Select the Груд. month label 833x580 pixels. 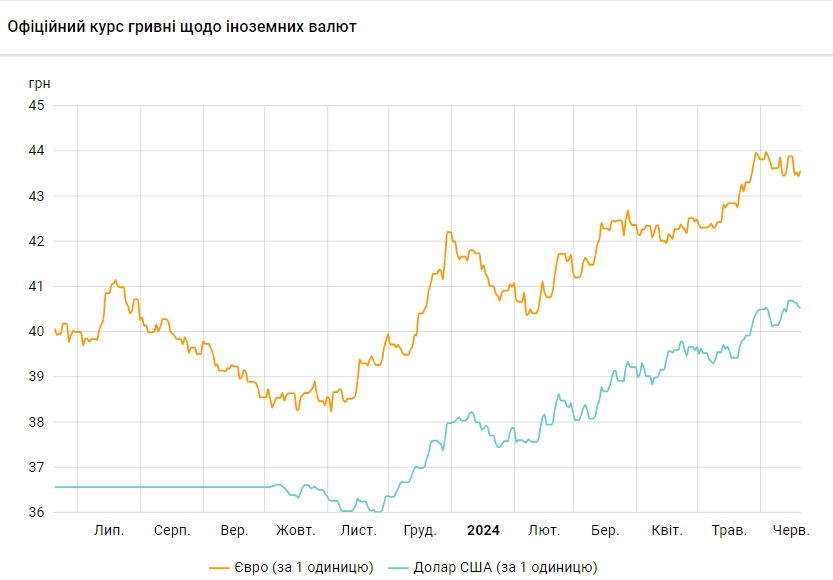click(419, 530)
